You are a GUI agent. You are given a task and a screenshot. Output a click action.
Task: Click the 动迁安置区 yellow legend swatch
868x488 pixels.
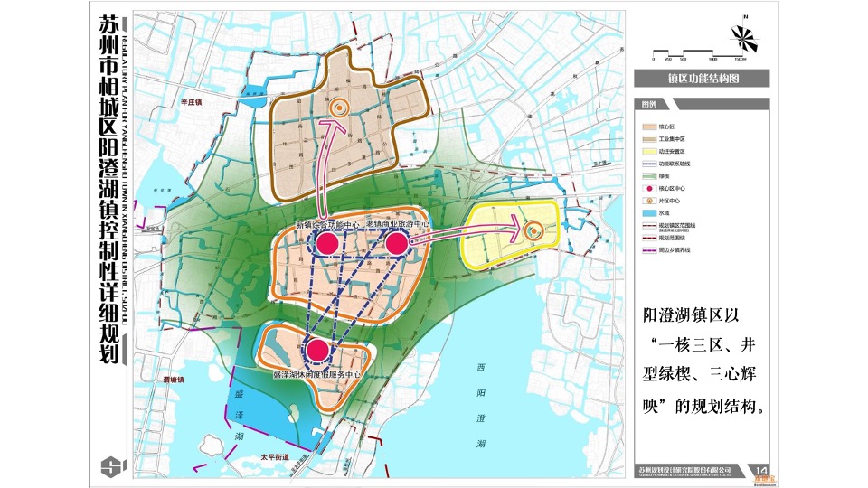[x=648, y=151]
